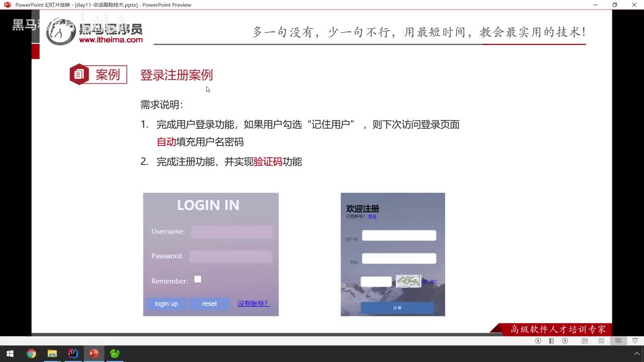Image resolution: width=644 pixels, height=362 pixels.
Task: Follow the 没有账号? link
Action: (x=254, y=304)
